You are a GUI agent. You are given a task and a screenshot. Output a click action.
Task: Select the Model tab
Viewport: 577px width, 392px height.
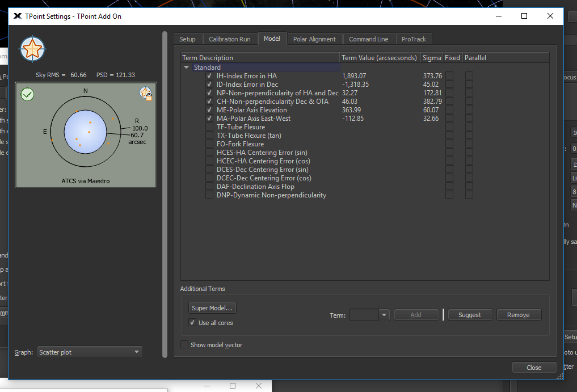(x=272, y=39)
